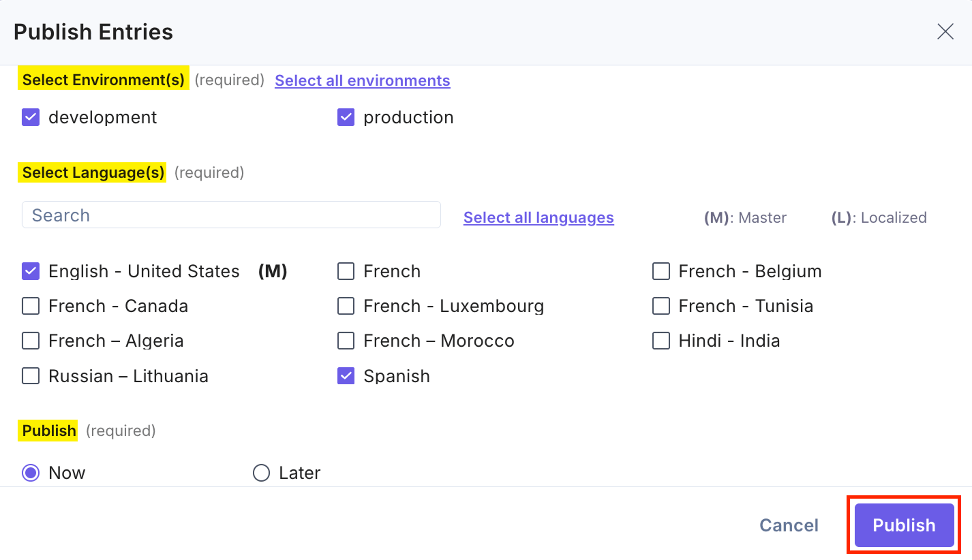Click the (L): Localized legend text

(879, 218)
